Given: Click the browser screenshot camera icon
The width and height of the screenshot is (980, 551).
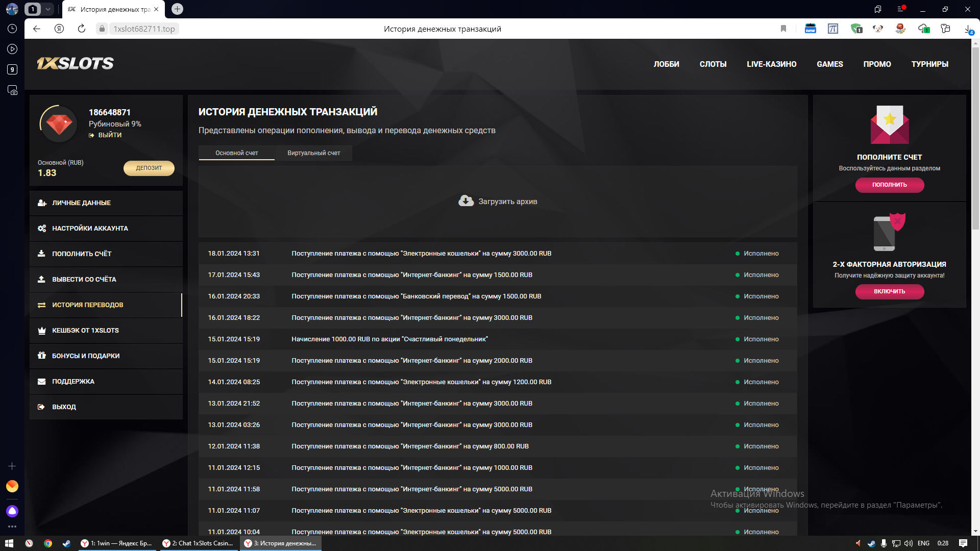Looking at the screenshot, I should (x=12, y=90).
